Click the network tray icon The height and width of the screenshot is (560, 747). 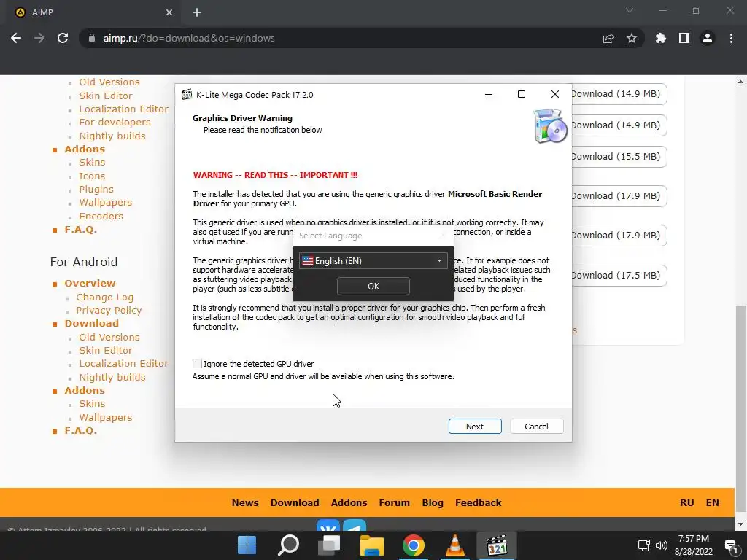(644, 545)
